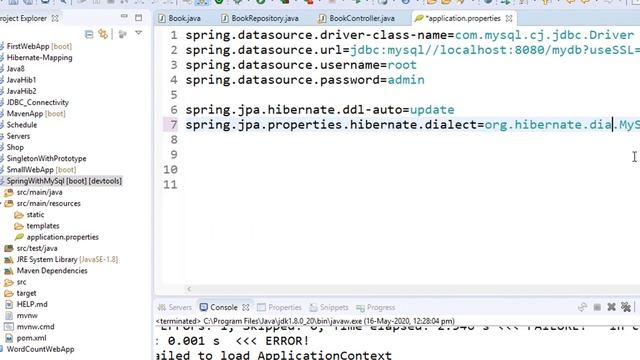
Task: Open the Progress view tab
Action: click(376, 307)
